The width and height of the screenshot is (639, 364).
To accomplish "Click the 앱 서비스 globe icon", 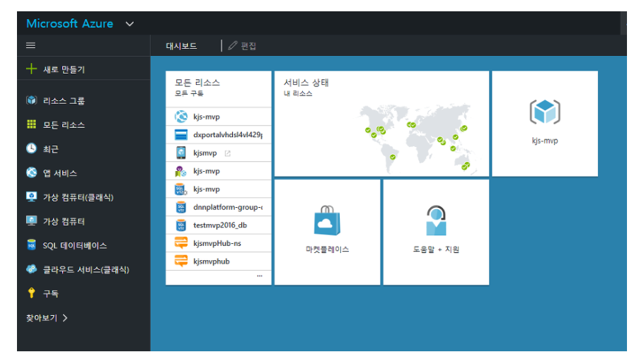I will coord(31,172).
